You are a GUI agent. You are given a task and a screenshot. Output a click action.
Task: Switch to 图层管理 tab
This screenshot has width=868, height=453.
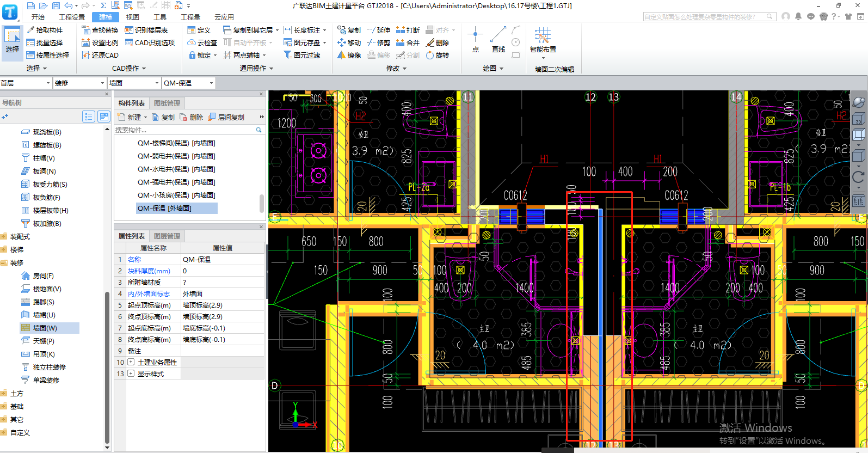click(x=167, y=236)
